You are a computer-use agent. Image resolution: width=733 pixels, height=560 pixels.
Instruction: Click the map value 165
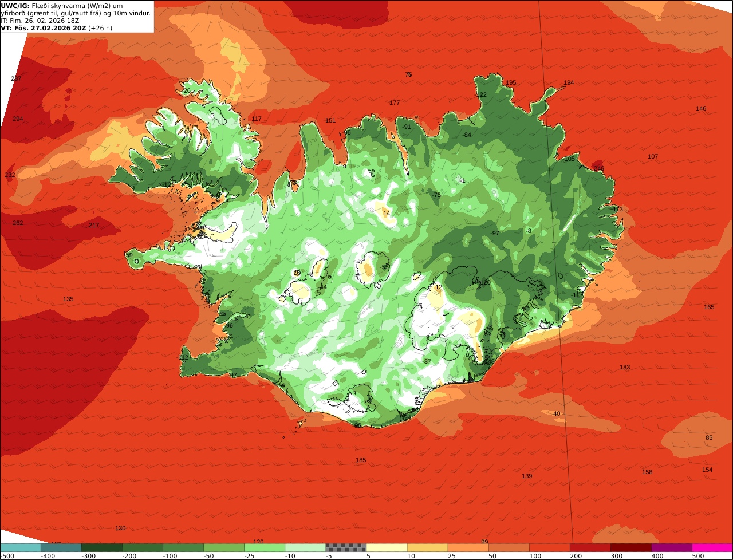(x=709, y=307)
